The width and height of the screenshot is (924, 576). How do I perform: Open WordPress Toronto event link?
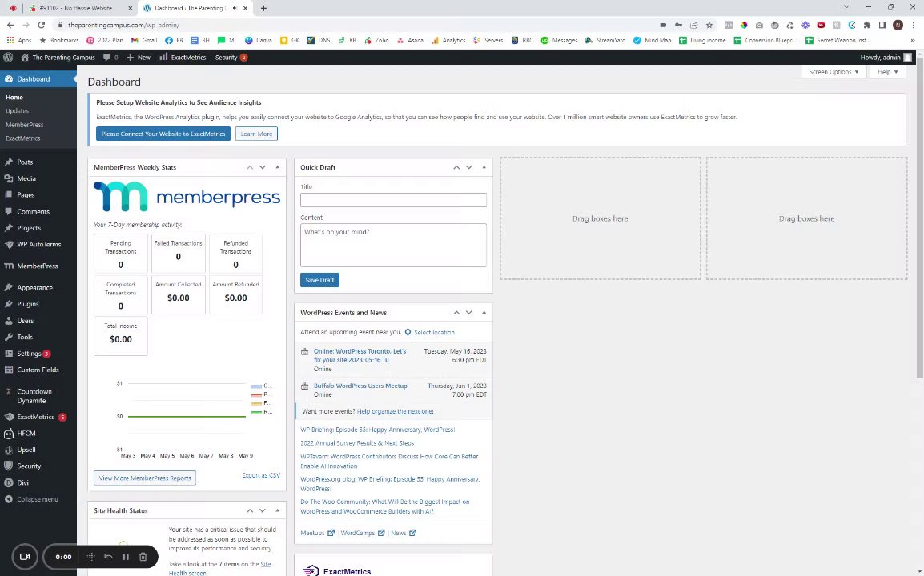(360, 355)
